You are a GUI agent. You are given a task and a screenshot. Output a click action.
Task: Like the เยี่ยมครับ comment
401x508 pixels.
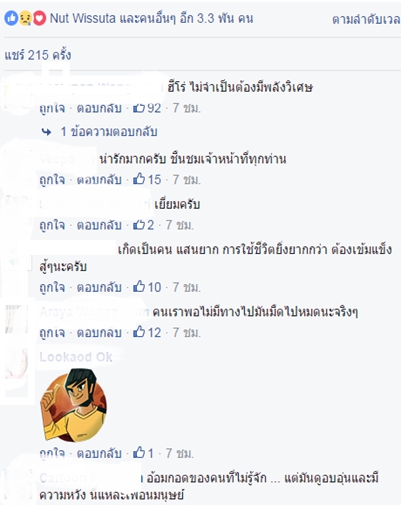click(52, 225)
